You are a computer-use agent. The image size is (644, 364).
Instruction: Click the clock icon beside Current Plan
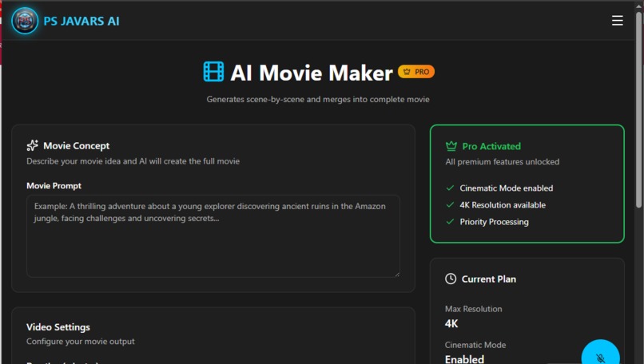pos(451,279)
